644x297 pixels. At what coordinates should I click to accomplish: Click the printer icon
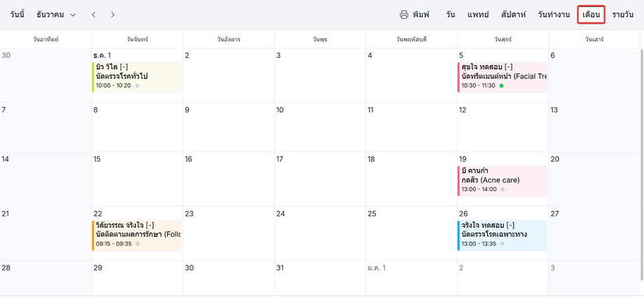tap(404, 15)
